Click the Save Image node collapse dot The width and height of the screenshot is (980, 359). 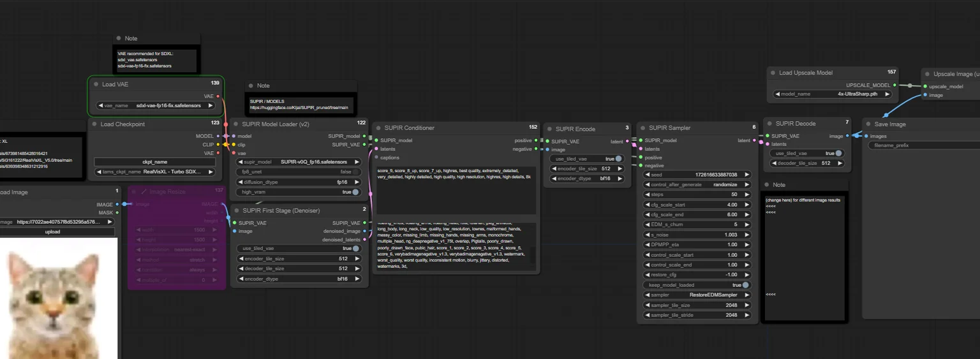pyautogui.click(x=868, y=124)
